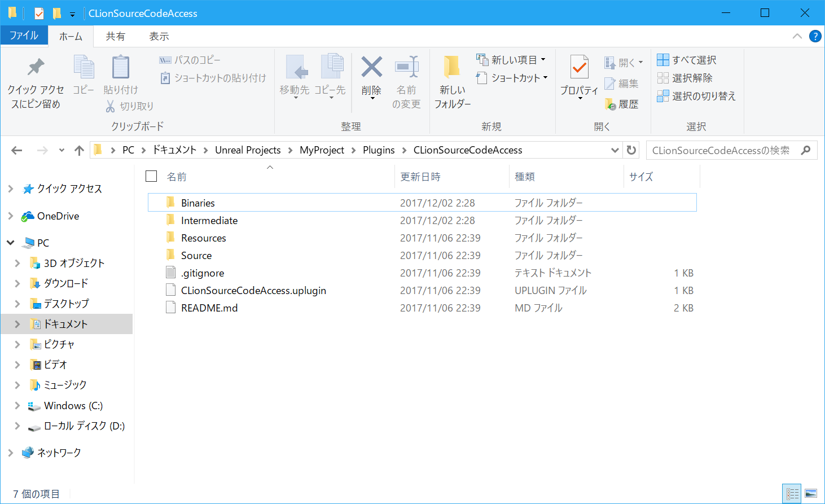Click 選択の切り替え (Invert selection)
Image resolution: width=825 pixels, height=504 pixels.
click(696, 96)
